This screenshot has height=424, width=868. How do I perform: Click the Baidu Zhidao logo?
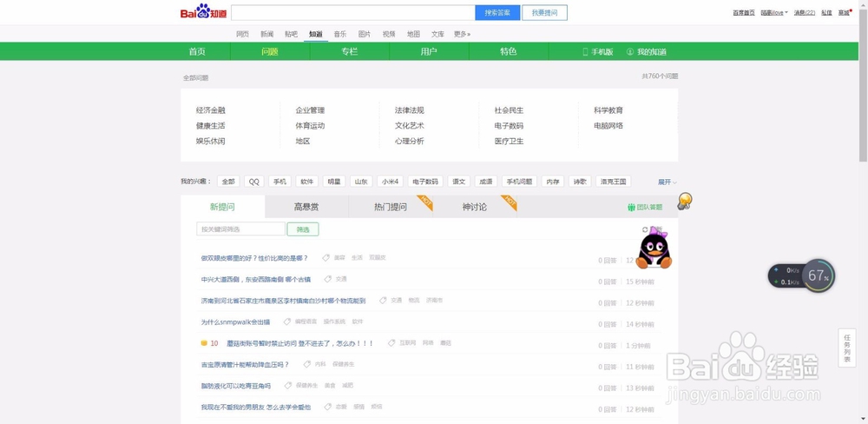(203, 12)
